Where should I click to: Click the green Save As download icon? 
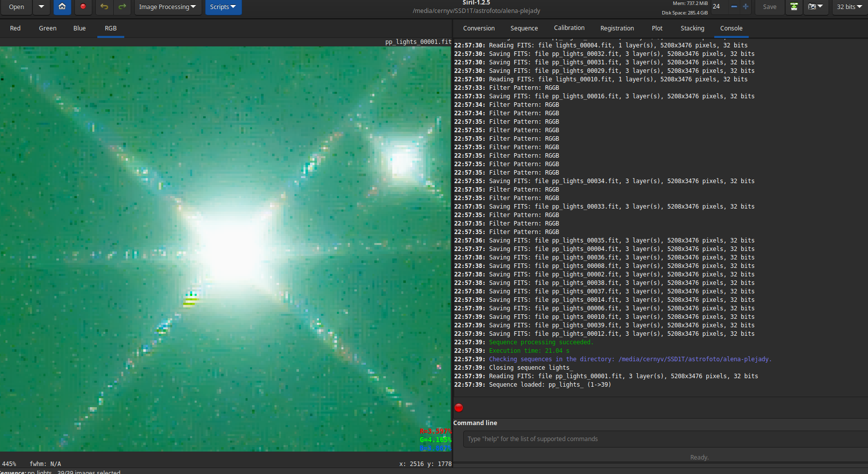coord(794,6)
